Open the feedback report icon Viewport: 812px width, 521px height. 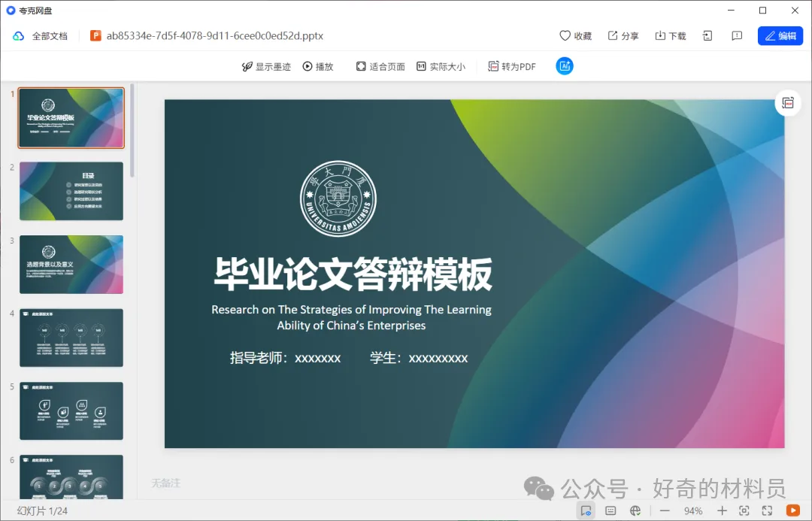pos(737,36)
